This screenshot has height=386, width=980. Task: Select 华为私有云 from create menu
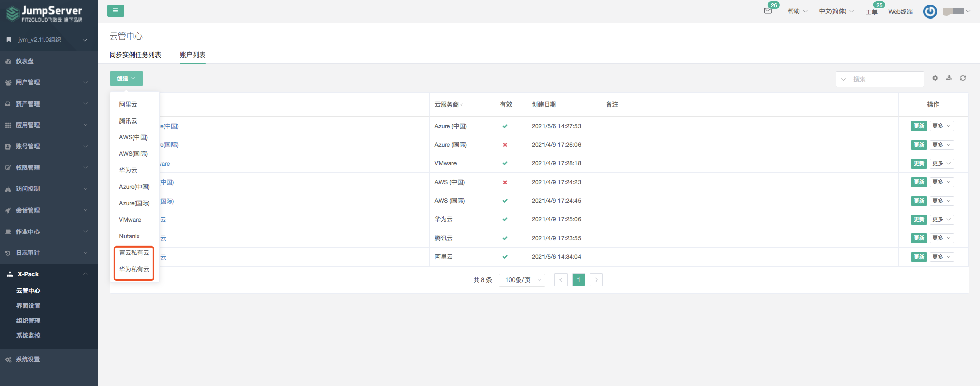pyautogui.click(x=134, y=269)
